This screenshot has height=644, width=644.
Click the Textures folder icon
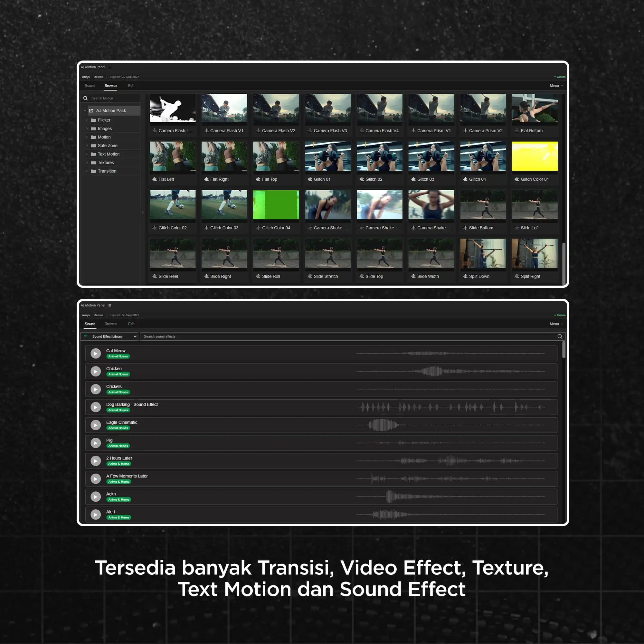93,163
